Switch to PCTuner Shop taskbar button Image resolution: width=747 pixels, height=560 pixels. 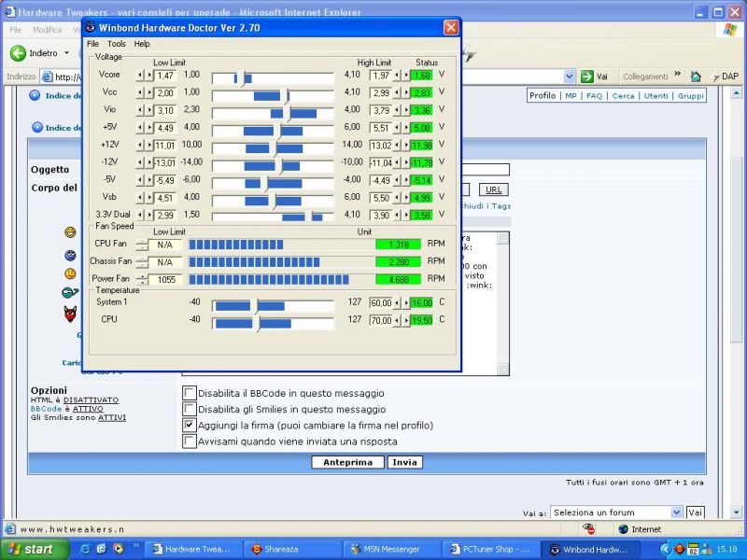click(491, 549)
